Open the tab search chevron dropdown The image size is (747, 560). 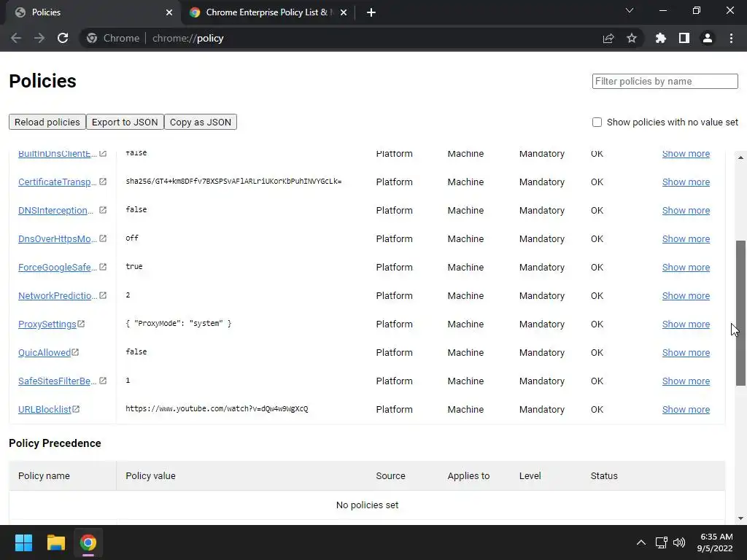click(630, 11)
